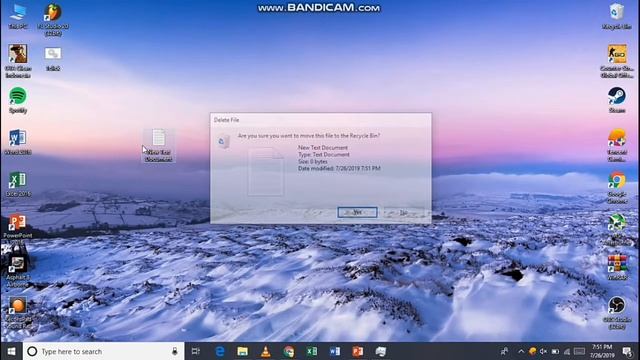Image resolution: width=640 pixels, height=360 pixels.
Task: Select the Google Chrome desktop shortcut
Action: (x=617, y=187)
